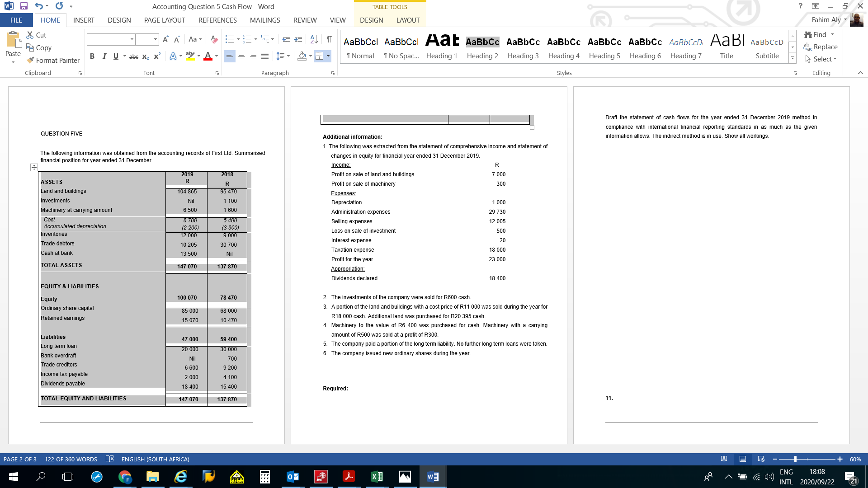The width and height of the screenshot is (868, 488).
Task: Select the Format Painter tool
Action: click(x=53, y=60)
